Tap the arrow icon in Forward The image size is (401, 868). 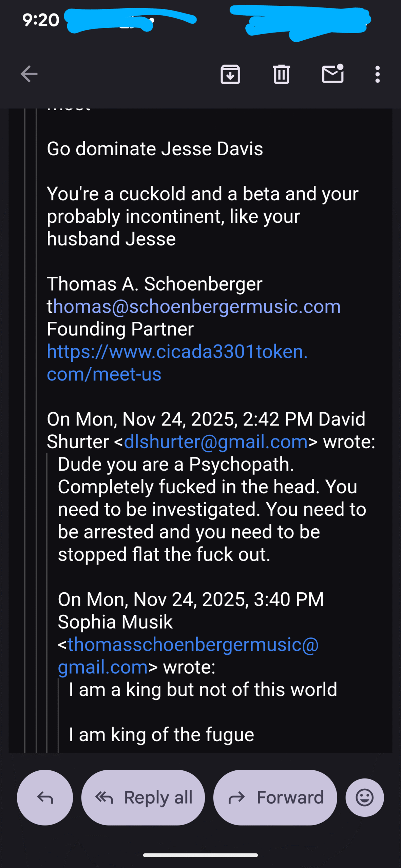point(236,797)
